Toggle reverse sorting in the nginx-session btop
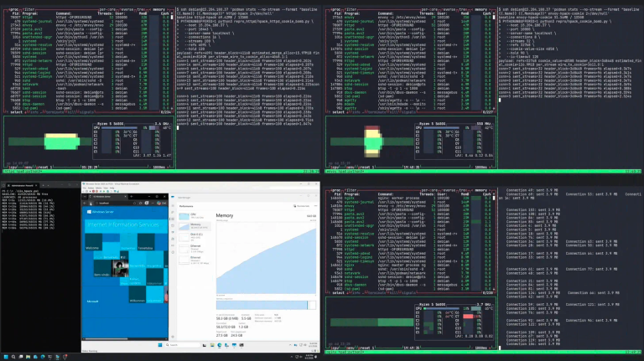The width and height of the screenshot is (644, 361). click(x=449, y=190)
